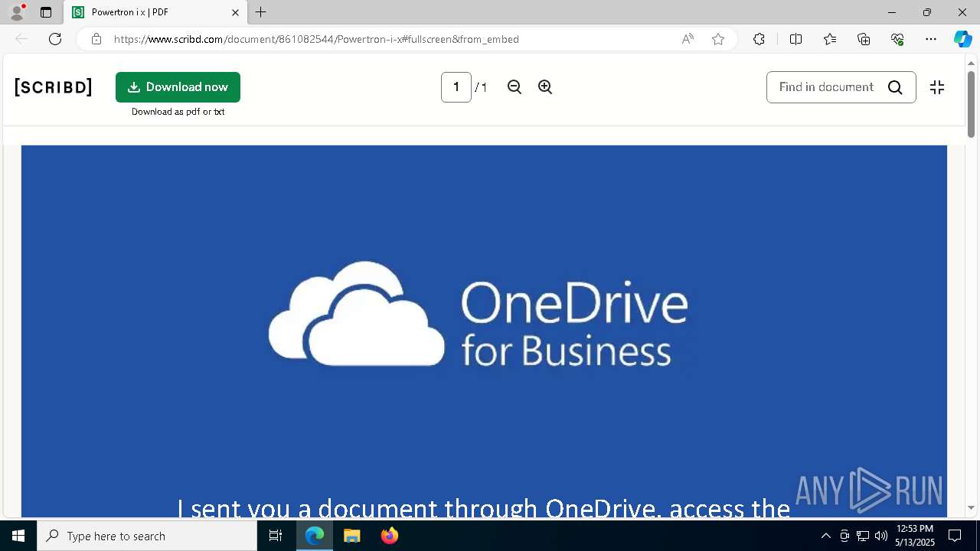The image size is (980, 551).
Task: Click Microsoft Edge taskbar icon
Action: [x=315, y=536]
